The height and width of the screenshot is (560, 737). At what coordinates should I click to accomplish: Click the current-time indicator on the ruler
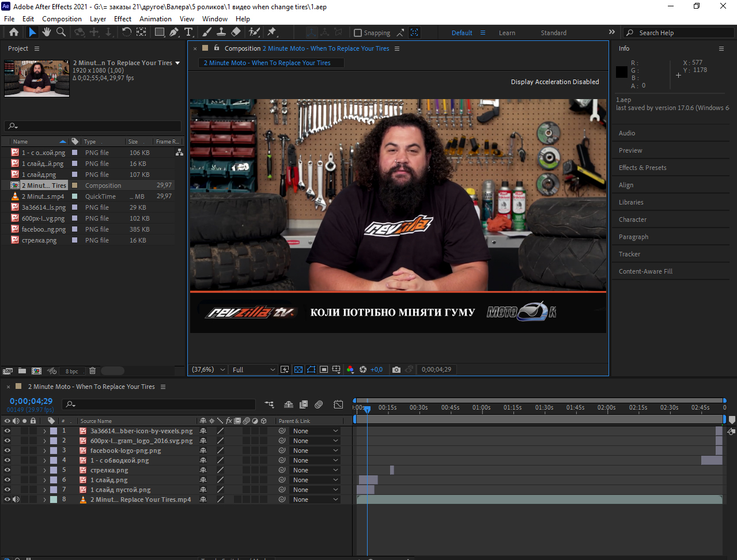tap(367, 408)
